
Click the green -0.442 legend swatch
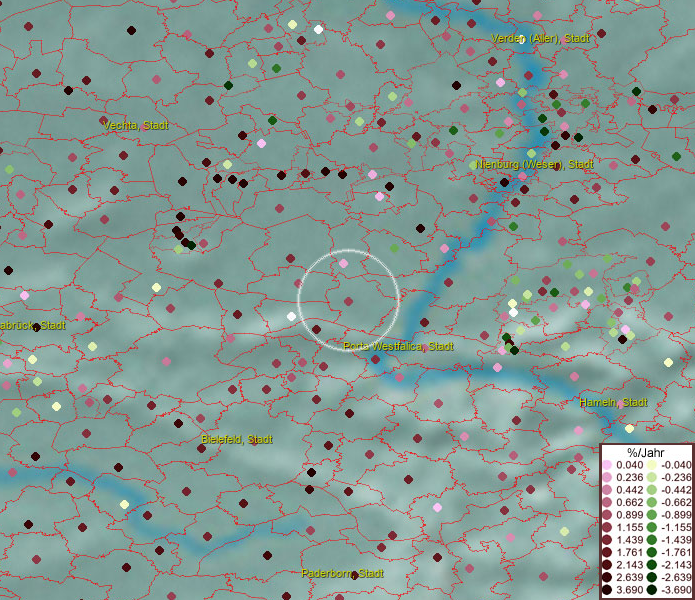click(652, 490)
